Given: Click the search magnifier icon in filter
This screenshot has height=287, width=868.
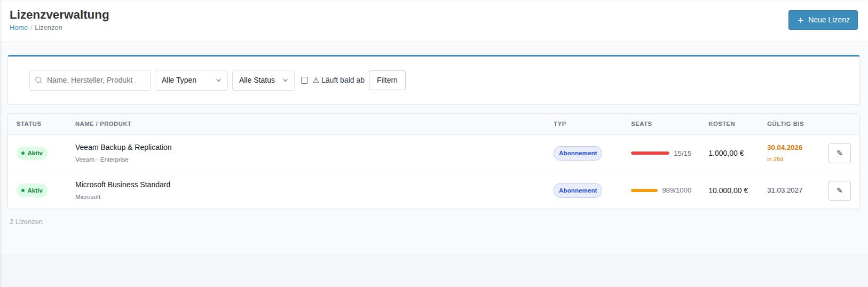Looking at the screenshot, I should (x=38, y=80).
